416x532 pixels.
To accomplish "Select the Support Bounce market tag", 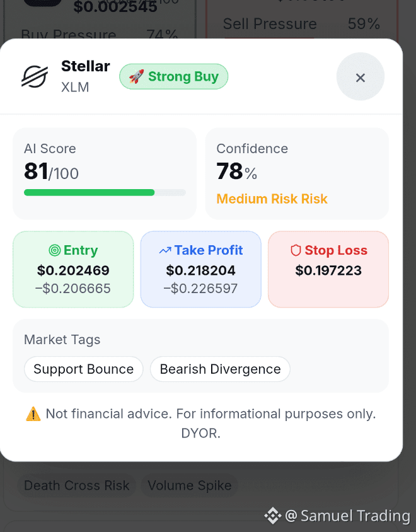I will 83,369.
